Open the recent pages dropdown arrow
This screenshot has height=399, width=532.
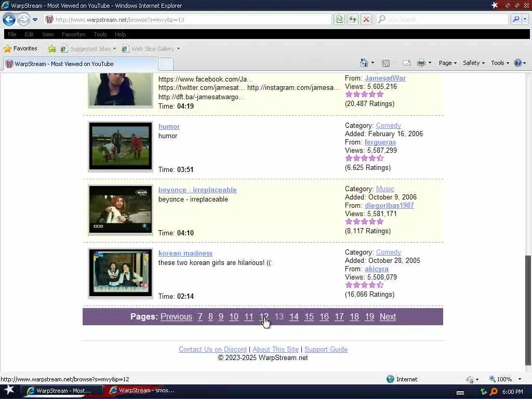35,20
